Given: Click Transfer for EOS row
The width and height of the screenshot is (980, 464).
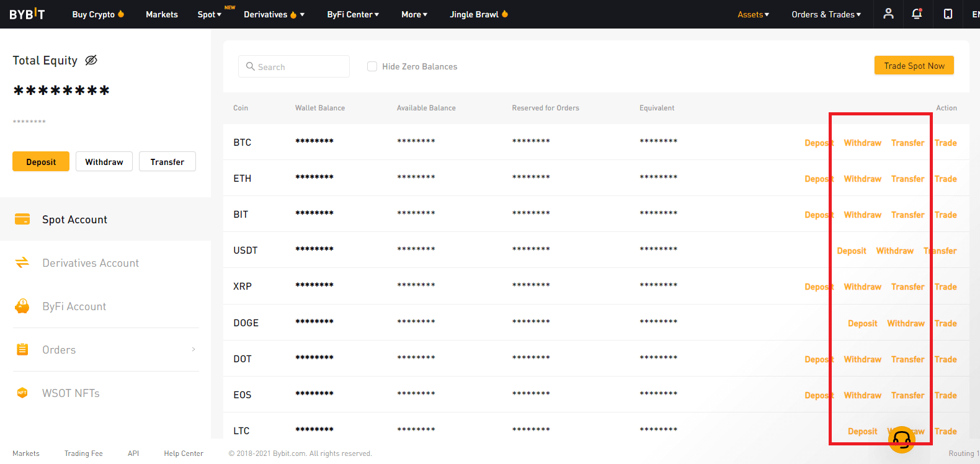Looking at the screenshot, I should click(907, 395).
